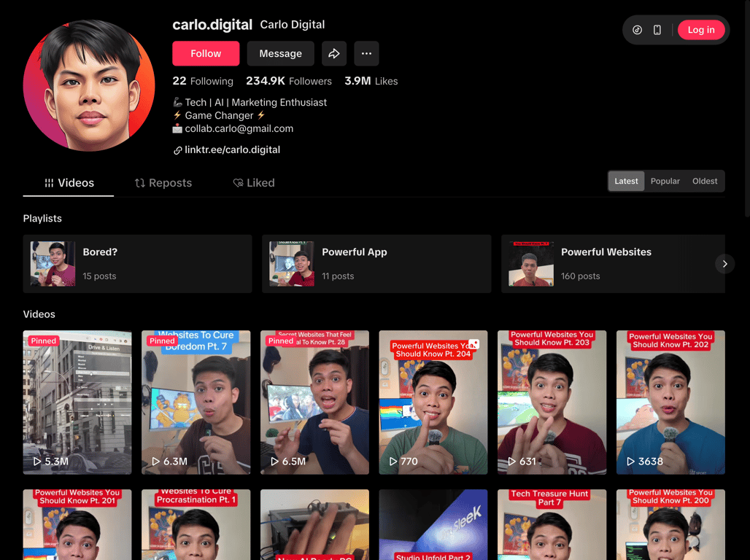Viewport: 750px width, 560px height.
Task: Click the page's vertical scrollbar
Action: click(x=747, y=110)
